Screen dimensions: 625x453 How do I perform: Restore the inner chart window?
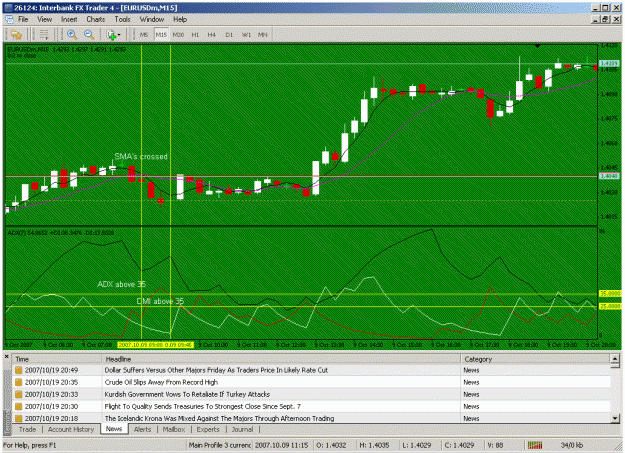(x=605, y=19)
